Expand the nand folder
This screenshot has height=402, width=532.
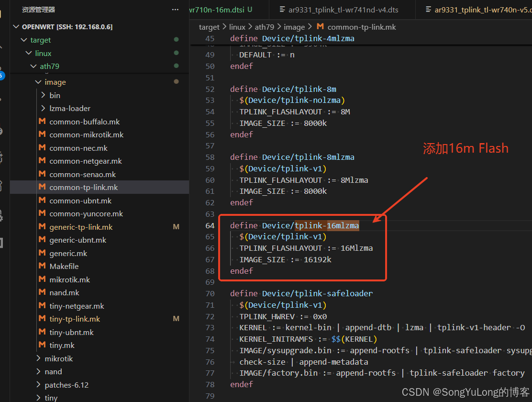(38, 371)
